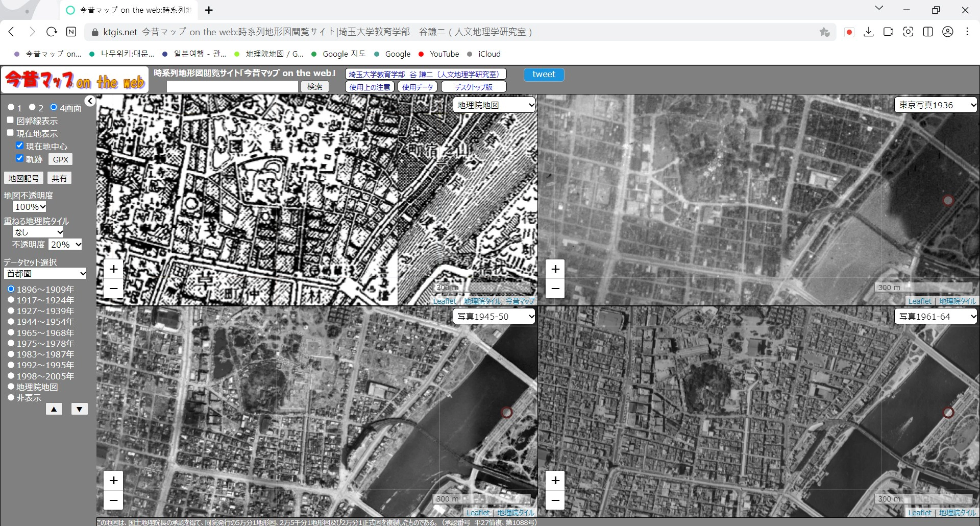Click the Notion extension icon beside reload

click(71, 32)
